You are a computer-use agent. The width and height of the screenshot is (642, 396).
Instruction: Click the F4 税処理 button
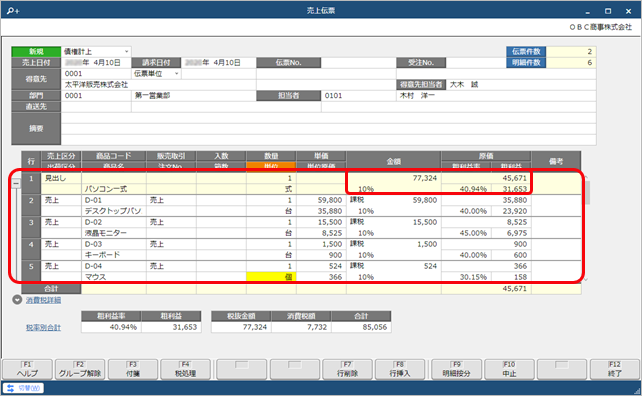[185, 369]
